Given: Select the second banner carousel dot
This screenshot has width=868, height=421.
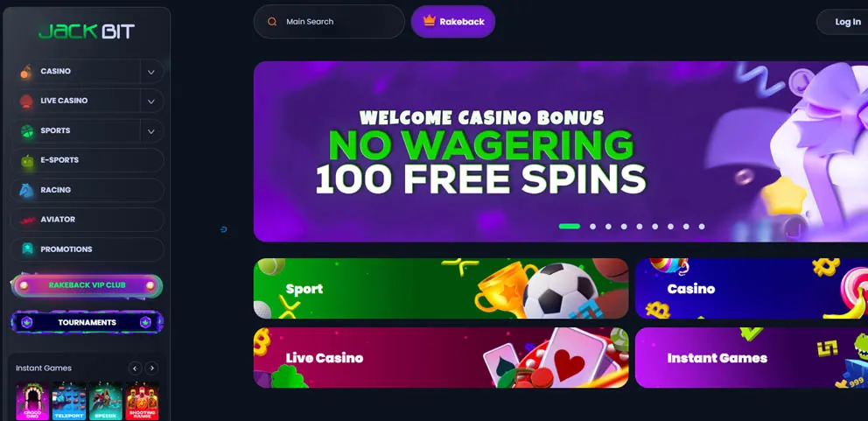Looking at the screenshot, I should pyautogui.click(x=593, y=227).
